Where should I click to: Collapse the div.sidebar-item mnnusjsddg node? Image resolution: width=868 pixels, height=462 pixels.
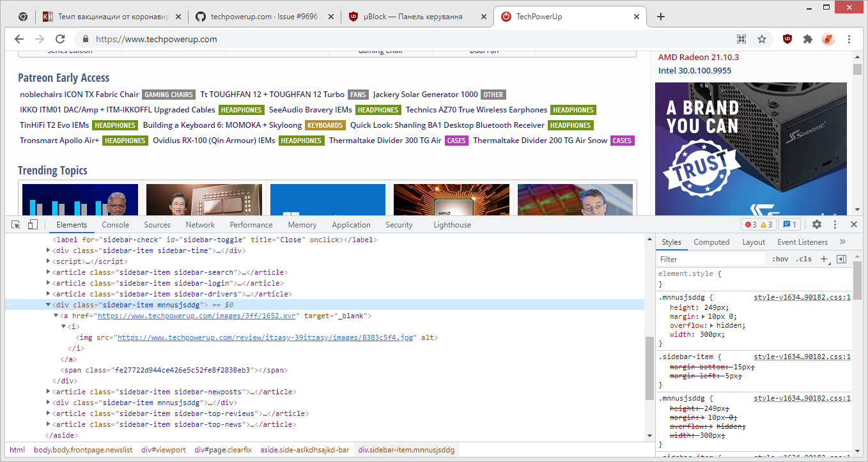48,304
